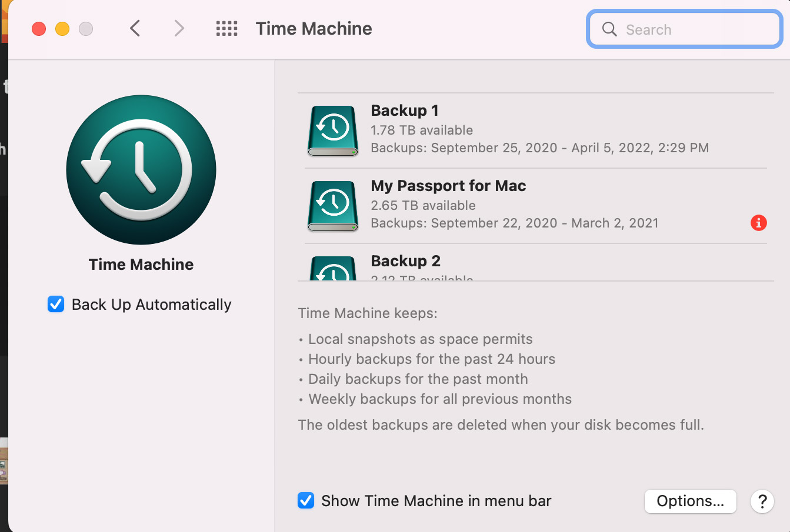Open Time Machine help question mark

[x=762, y=501]
